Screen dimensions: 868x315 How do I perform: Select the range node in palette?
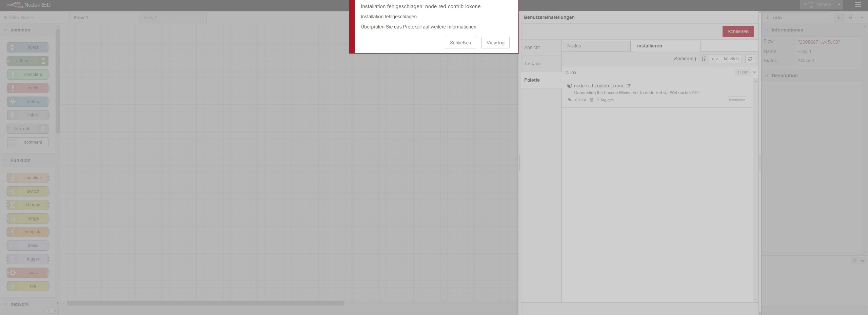click(28, 218)
